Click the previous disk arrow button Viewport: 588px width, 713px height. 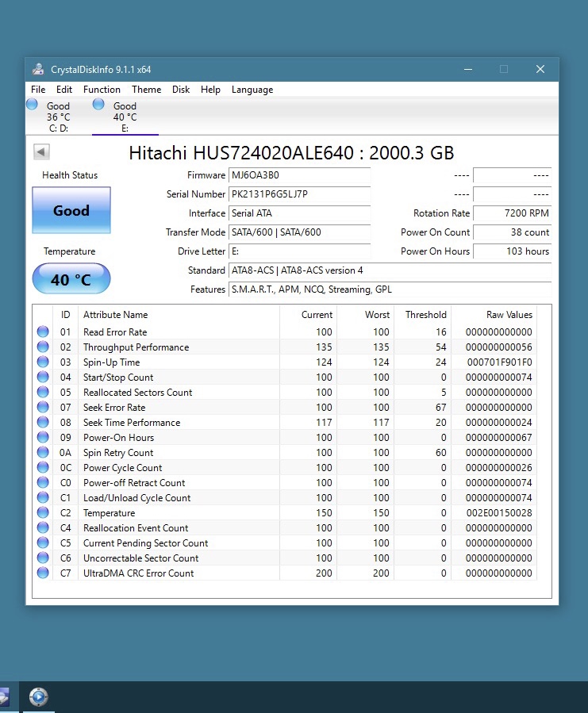[x=41, y=151]
